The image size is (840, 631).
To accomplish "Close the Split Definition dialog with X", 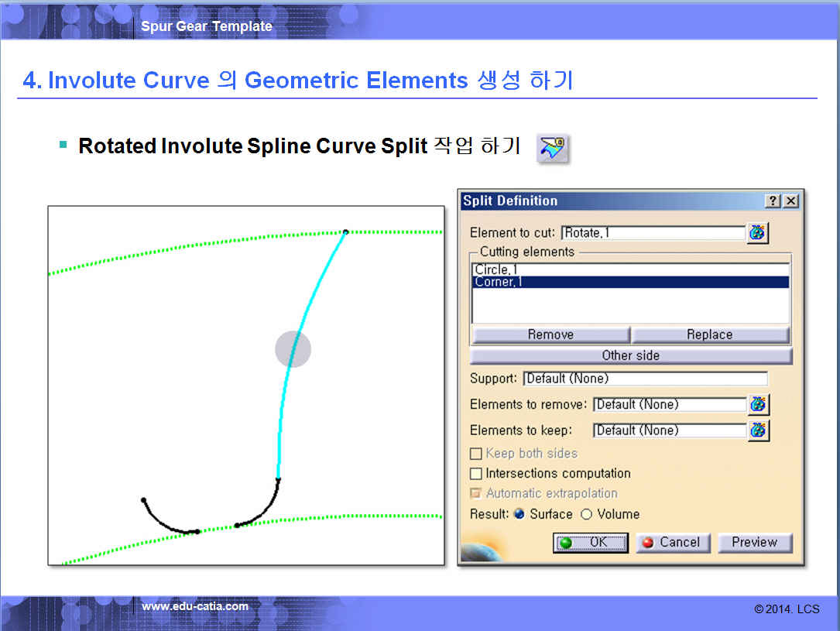I will [790, 201].
